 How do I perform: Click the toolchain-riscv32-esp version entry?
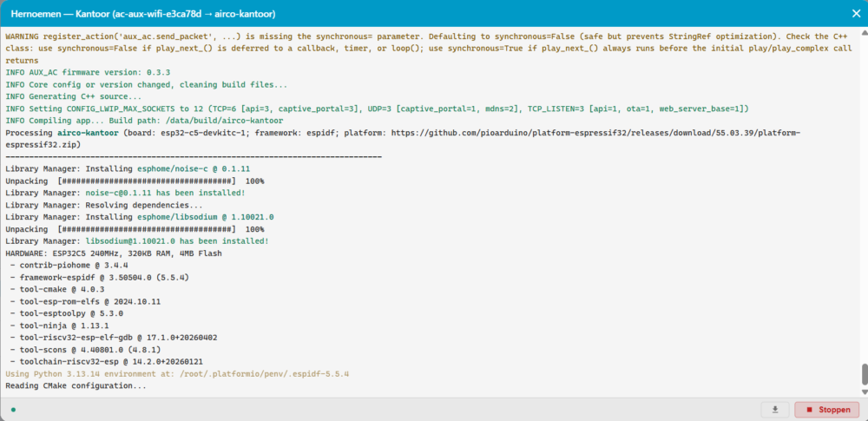tap(106, 362)
